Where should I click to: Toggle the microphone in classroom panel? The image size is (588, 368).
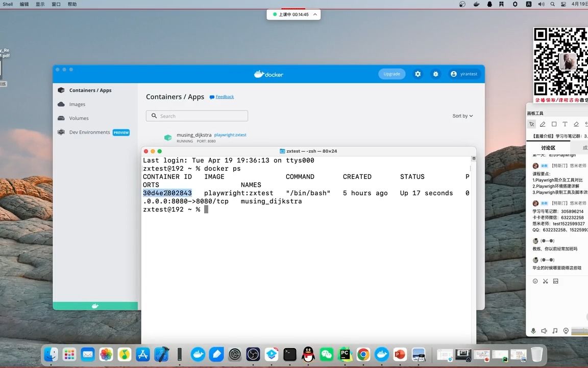(533, 331)
